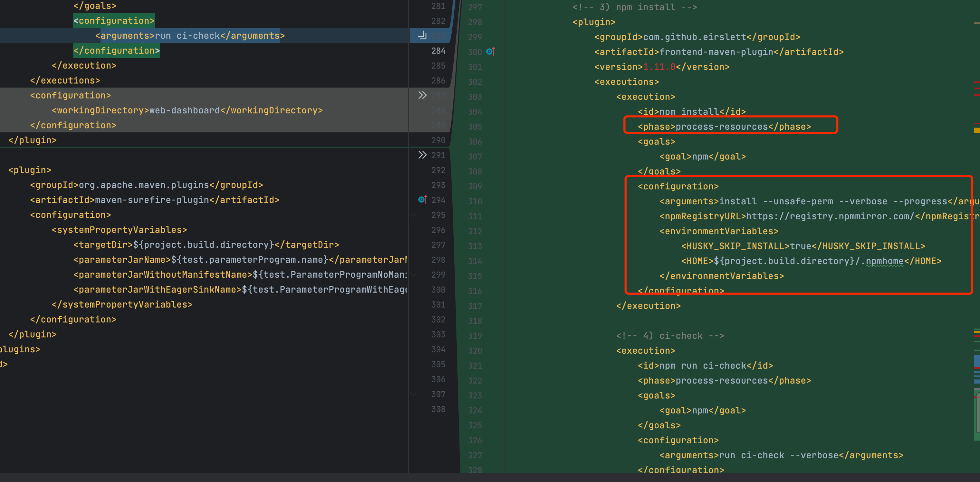Click the goal npm line at 307

tap(703, 156)
